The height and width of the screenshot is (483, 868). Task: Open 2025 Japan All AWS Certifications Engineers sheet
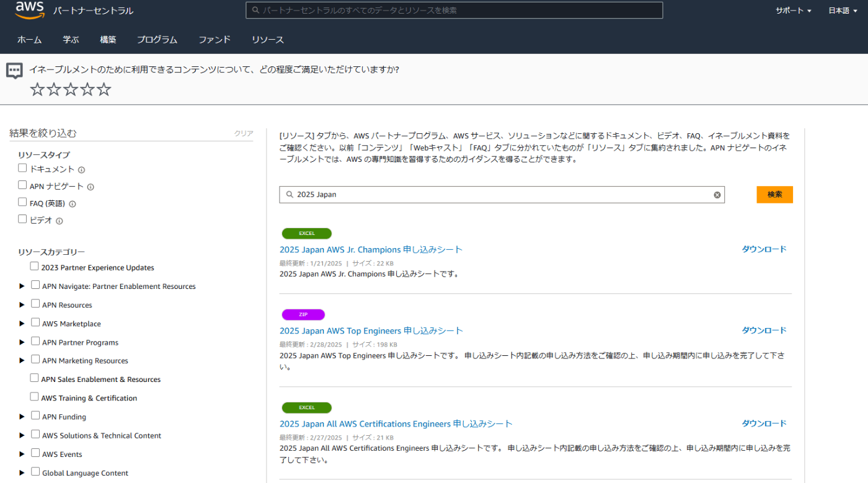(396, 424)
